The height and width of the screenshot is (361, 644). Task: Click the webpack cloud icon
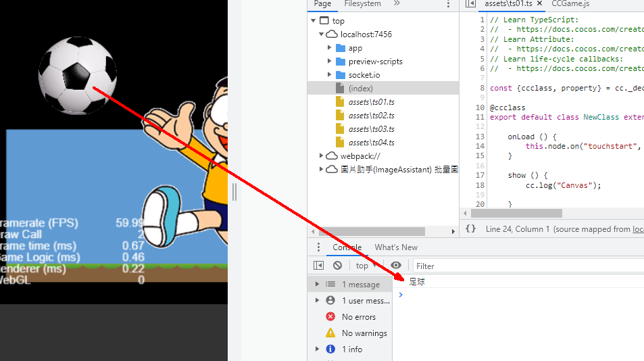click(331, 156)
